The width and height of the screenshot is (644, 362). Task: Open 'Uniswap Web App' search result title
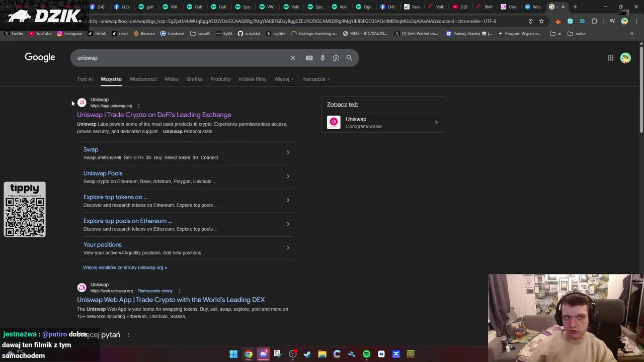pos(171,300)
